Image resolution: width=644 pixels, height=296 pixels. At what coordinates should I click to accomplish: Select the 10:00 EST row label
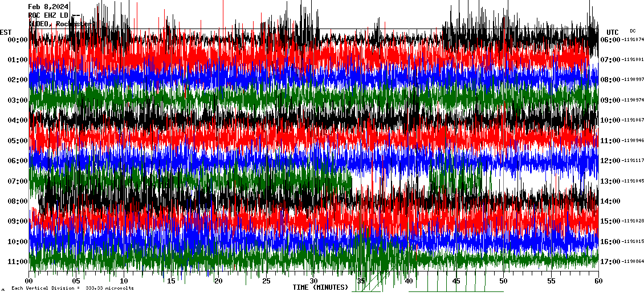[x=17, y=241]
